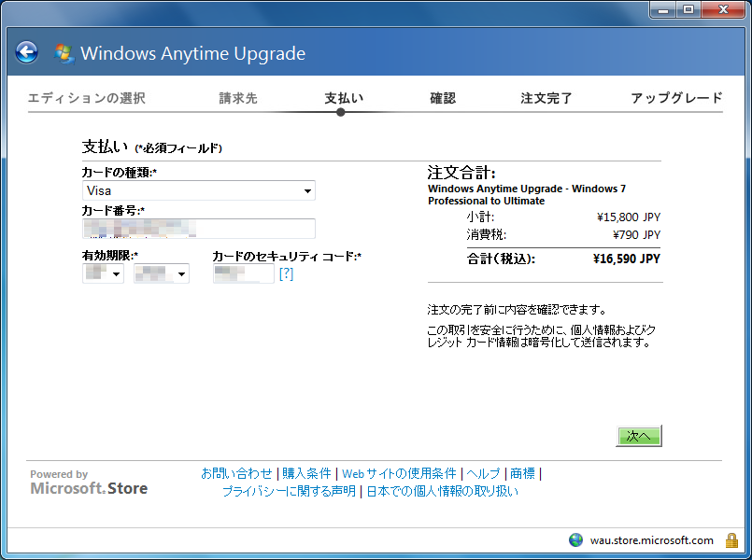This screenshot has width=752, height=560.
Task: Click the Windows flag logo in header
Action: pos(64,53)
